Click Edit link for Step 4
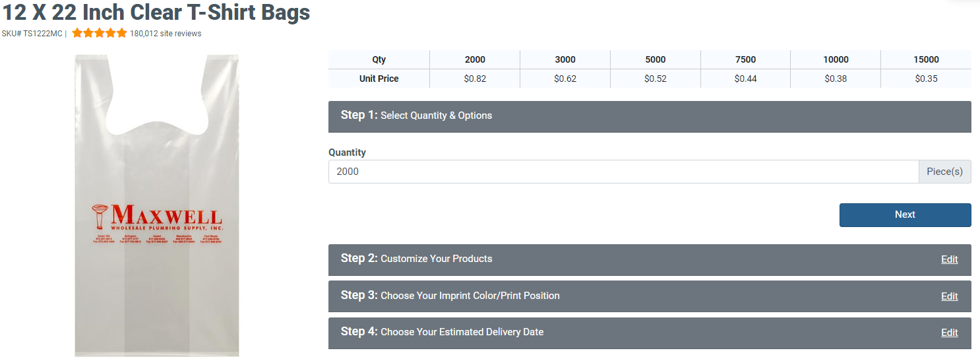Screen dimensions: 980x363 949,333
